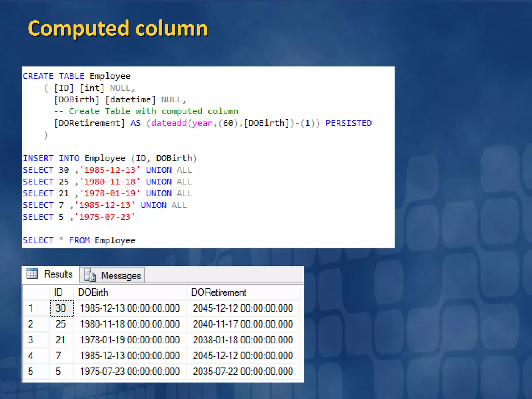Select the DORetirement column header

243,292
